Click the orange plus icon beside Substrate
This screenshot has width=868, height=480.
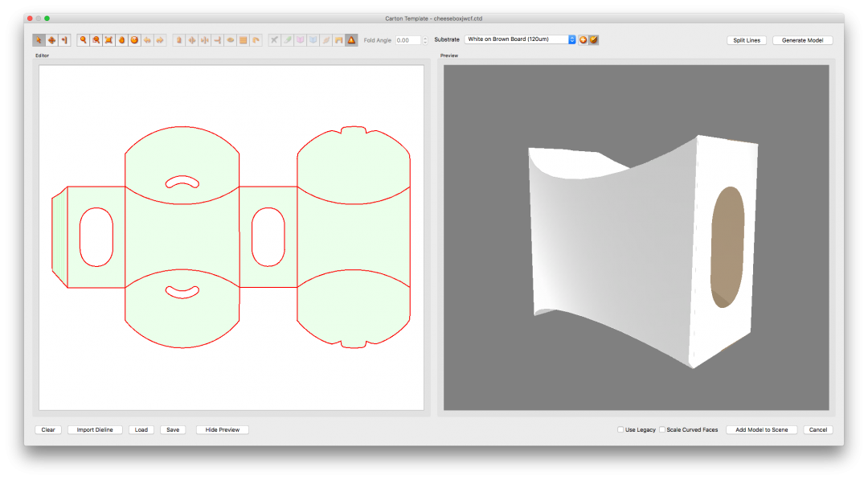coord(582,39)
